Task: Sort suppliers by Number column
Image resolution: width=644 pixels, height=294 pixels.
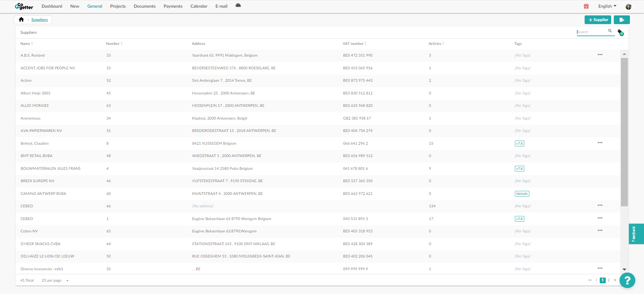Action: pyautogui.click(x=114, y=44)
